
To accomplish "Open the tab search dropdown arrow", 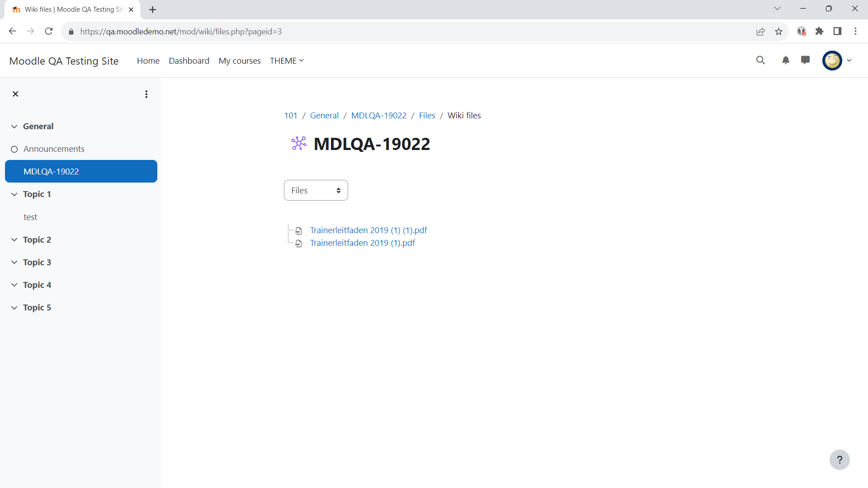I will point(777,9).
